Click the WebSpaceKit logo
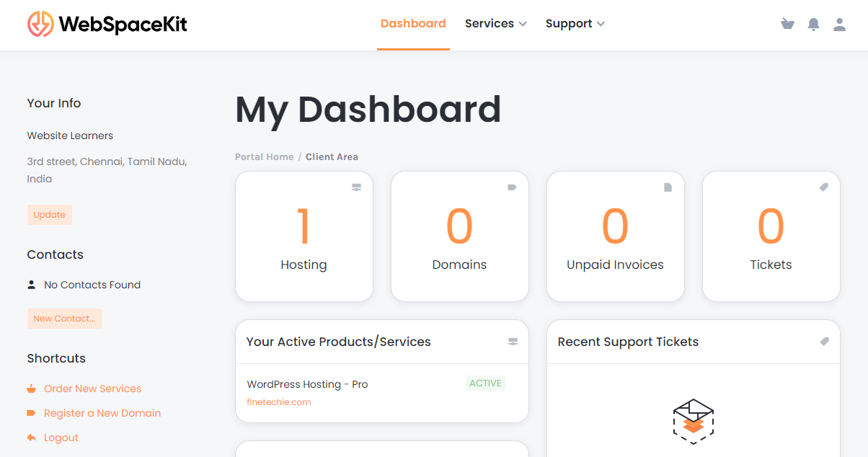The height and width of the screenshot is (457, 868). tap(107, 24)
